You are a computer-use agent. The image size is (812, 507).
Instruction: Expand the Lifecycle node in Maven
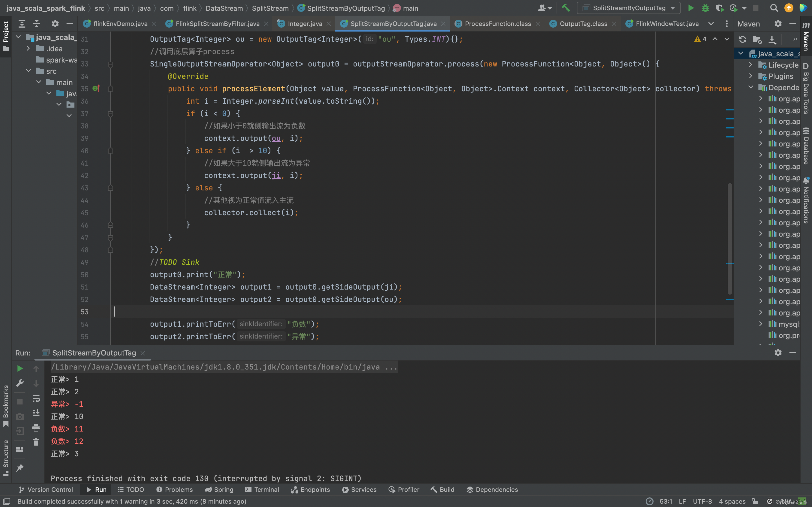[x=751, y=65]
